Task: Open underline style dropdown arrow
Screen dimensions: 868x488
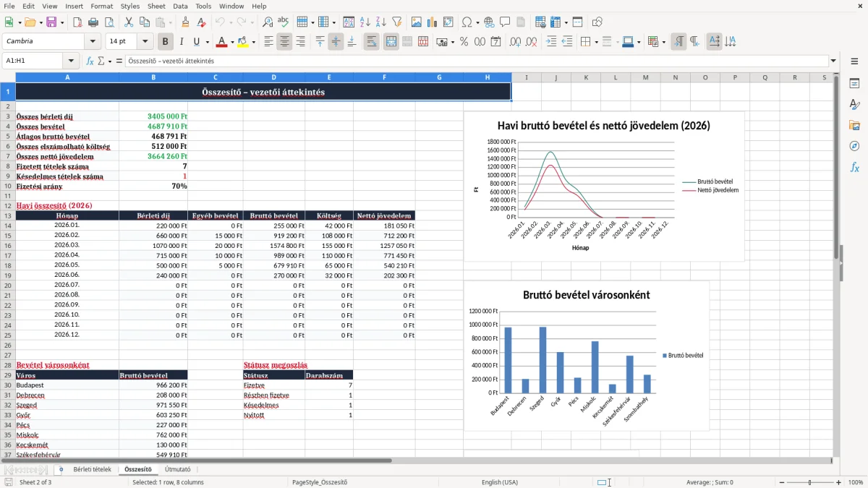Action: pyautogui.click(x=207, y=42)
